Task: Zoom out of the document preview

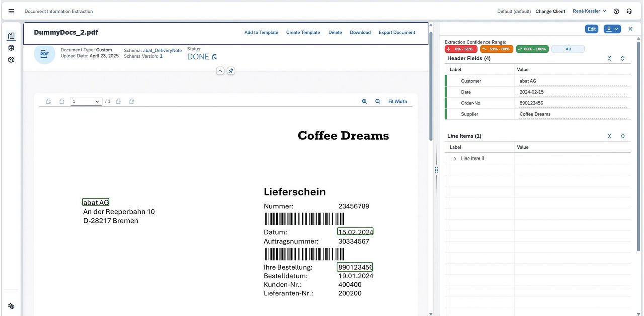Action: coord(378,101)
